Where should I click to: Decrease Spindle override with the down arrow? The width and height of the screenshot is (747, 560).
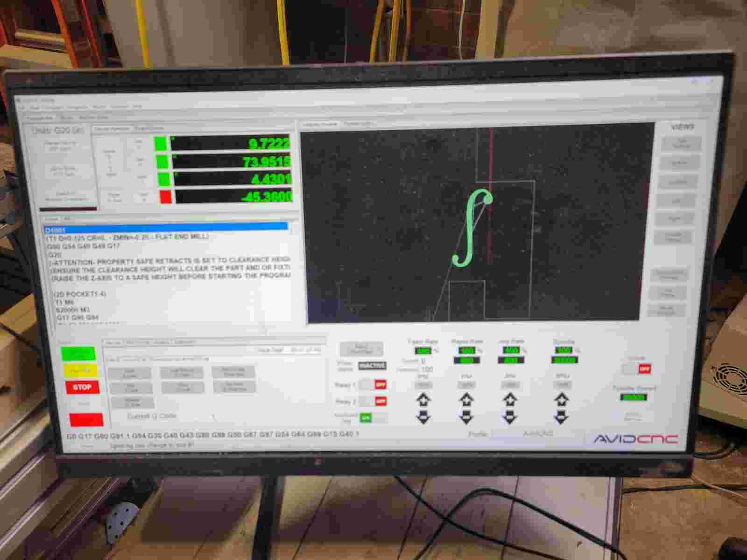(x=562, y=417)
